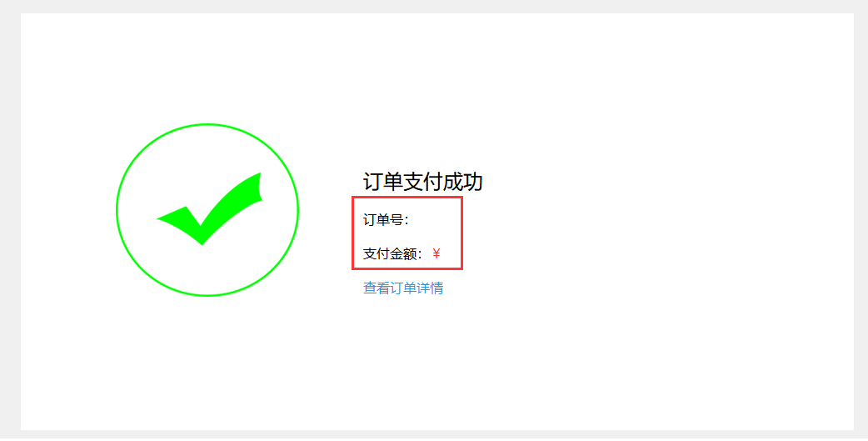Click blank white panel area right of heading
Image resolution: width=868 pixels, height=441 pixels.
tap(636, 182)
